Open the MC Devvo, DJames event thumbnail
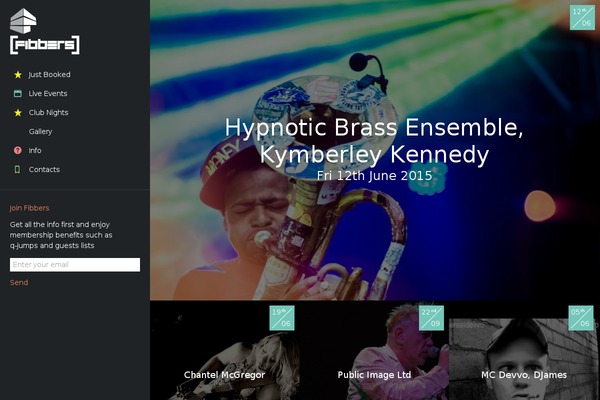Image resolution: width=600 pixels, height=400 pixels. click(524, 351)
